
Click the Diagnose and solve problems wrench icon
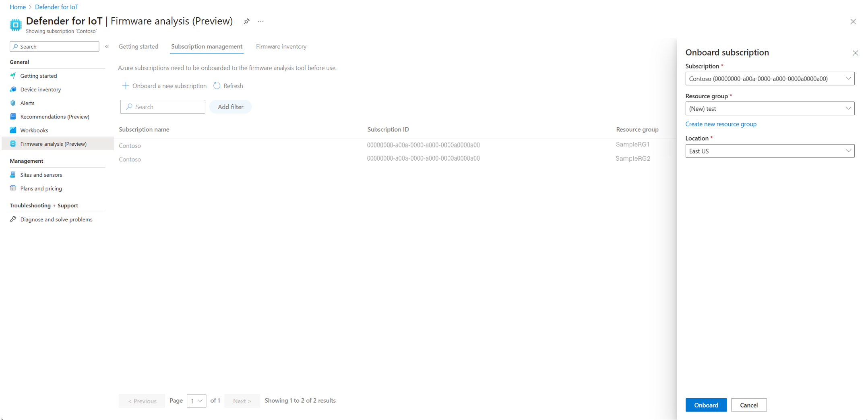[x=13, y=219]
